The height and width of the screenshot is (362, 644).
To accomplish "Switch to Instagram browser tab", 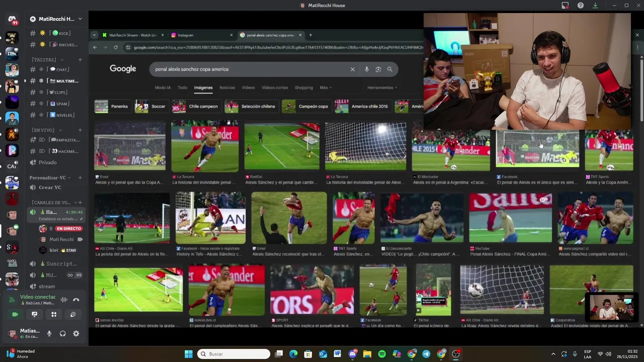I will 201,35.
